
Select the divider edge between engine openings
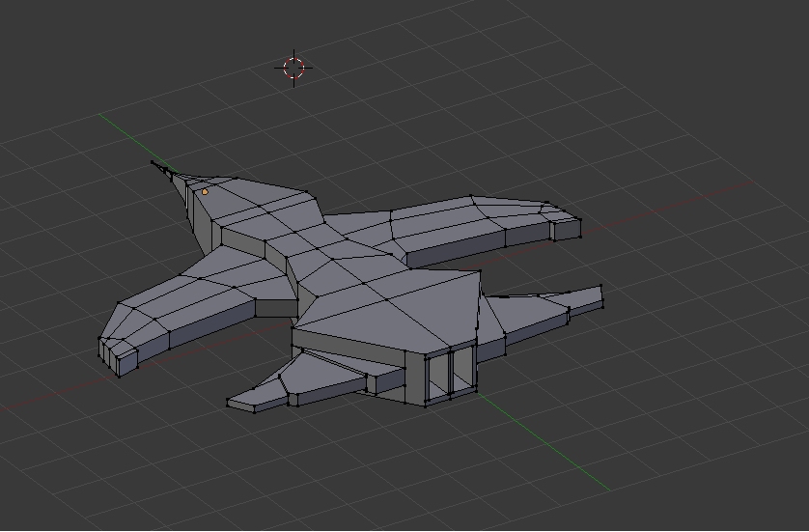451,373
